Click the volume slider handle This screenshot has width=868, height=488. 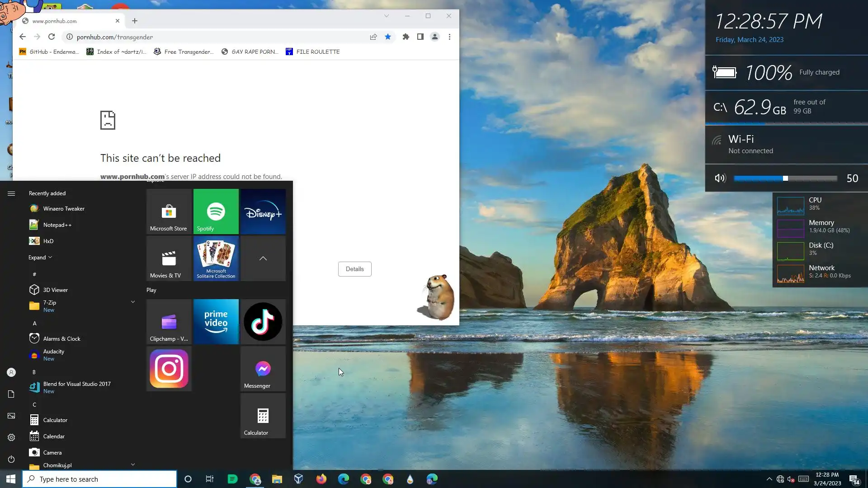(785, 178)
